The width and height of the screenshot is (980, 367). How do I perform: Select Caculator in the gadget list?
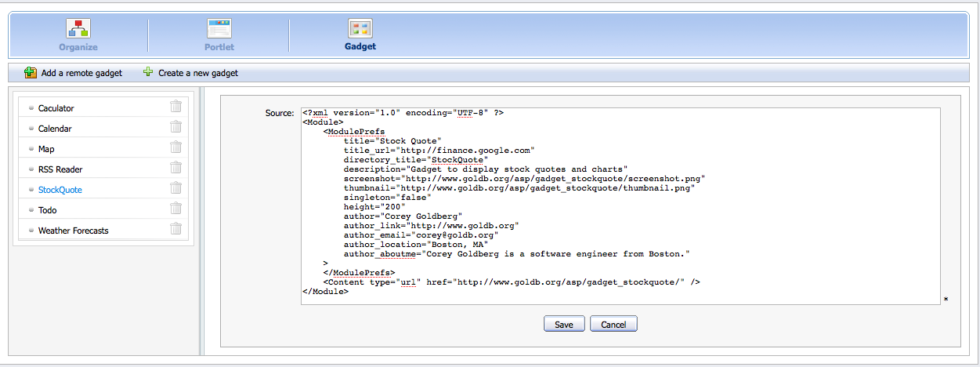pos(56,108)
